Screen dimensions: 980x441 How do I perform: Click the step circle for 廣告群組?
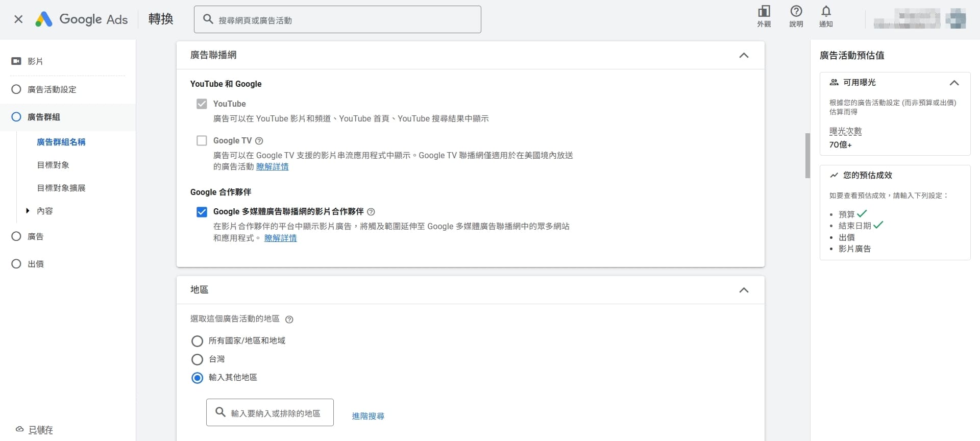tap(16, 117)
